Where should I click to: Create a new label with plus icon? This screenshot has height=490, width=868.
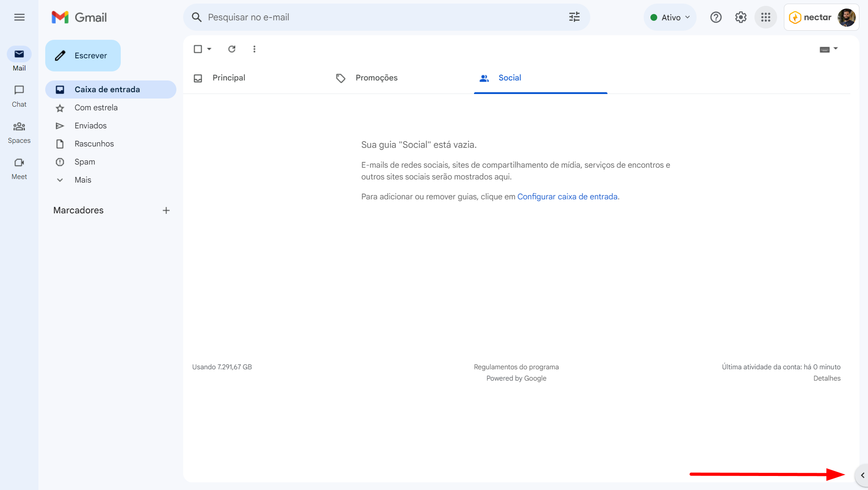166,210
